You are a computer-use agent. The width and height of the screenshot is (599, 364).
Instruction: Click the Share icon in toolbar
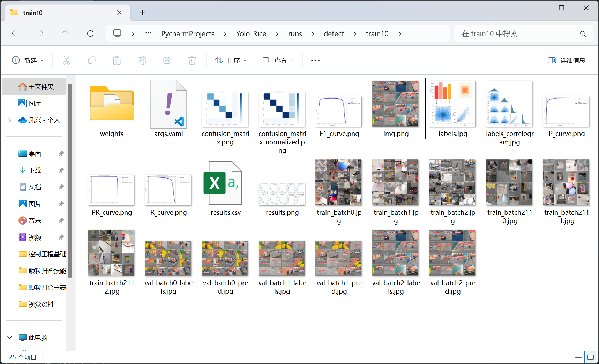tap(167, 60)
